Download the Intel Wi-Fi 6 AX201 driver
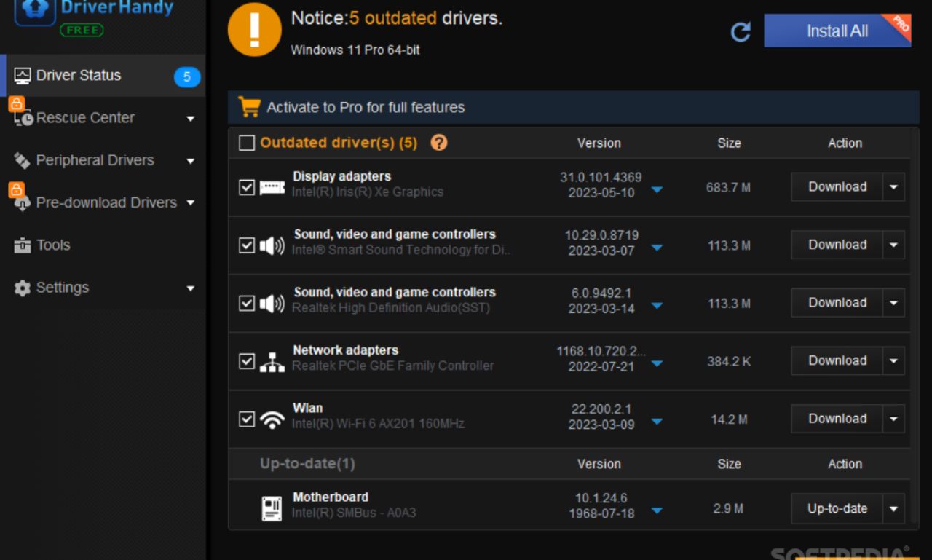932x560 pixels. click(837, 419)
